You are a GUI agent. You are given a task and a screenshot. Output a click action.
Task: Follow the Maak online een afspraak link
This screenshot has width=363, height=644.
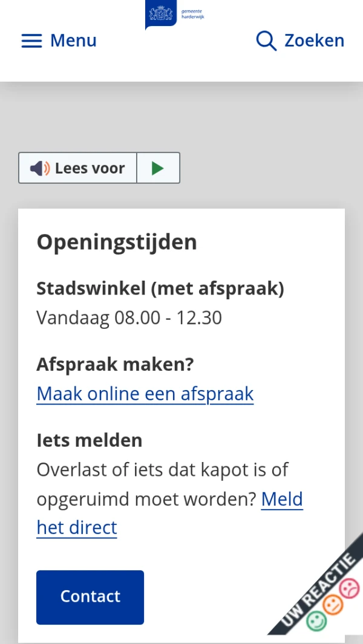pyautogui.click(x=145, y=394)
